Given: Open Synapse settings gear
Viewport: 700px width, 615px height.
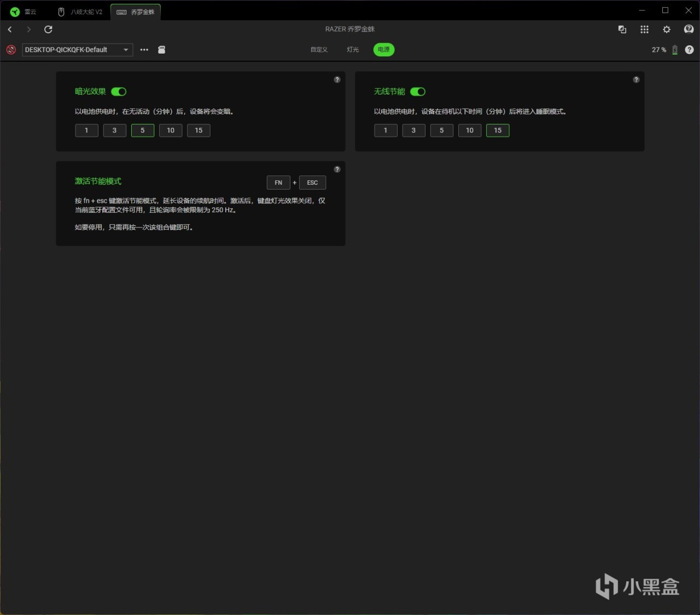Looking at the screenshot, I should [x=667, y=30].
